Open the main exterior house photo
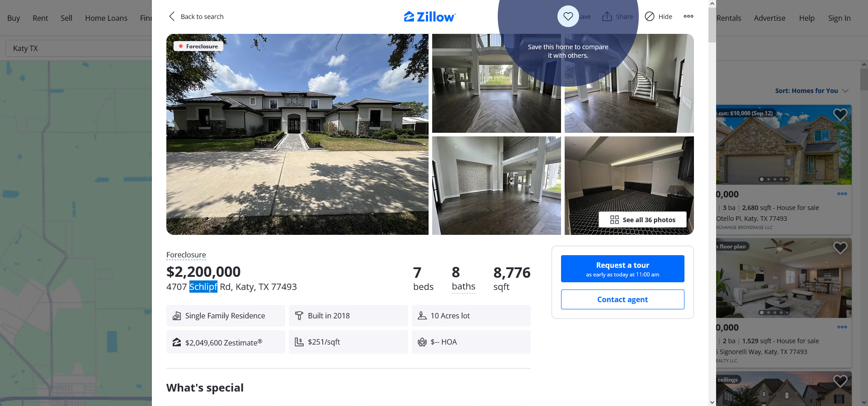Viewport: 868px width, 406px height. [297, 134]
